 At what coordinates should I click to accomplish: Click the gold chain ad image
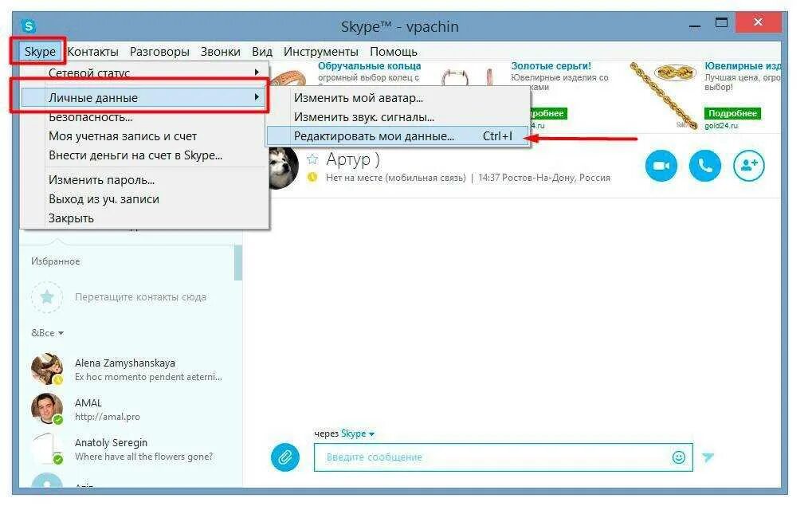coord(664,95)
